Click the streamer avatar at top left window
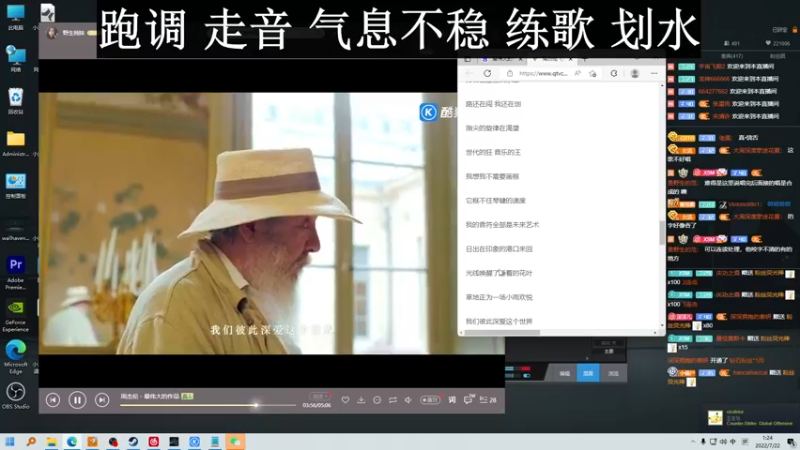The width and height of the screenshot is (800, 450). tap(52, 33)
